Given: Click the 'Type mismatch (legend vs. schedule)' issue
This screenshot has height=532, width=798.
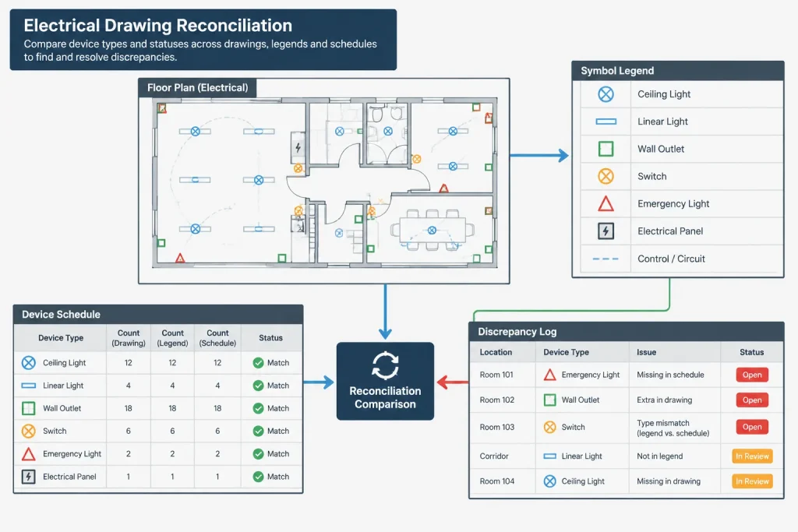Looking at the screenshot, I should (673, 428).
